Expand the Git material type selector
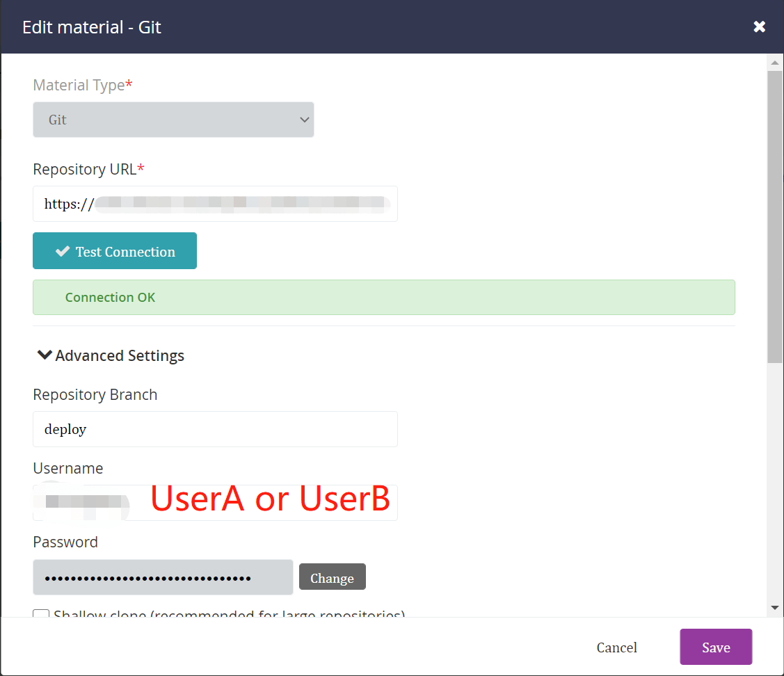784x676 pixels. pos(173,120)
